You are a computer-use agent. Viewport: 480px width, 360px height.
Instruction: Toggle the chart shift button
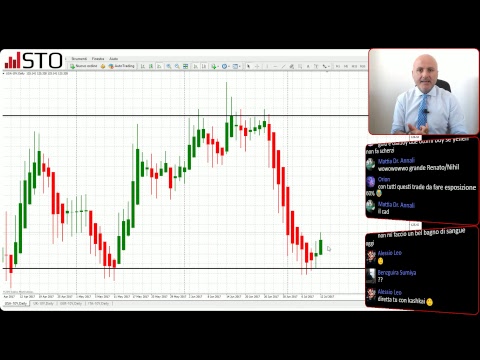(x=204, y=66)
